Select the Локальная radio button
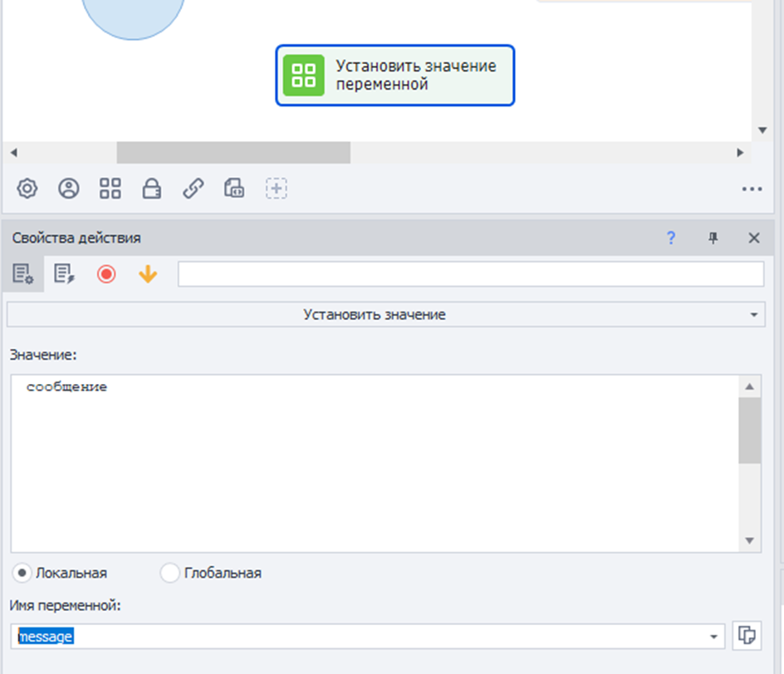The width and height of the screenshot is (784, 674). point(22,573)
